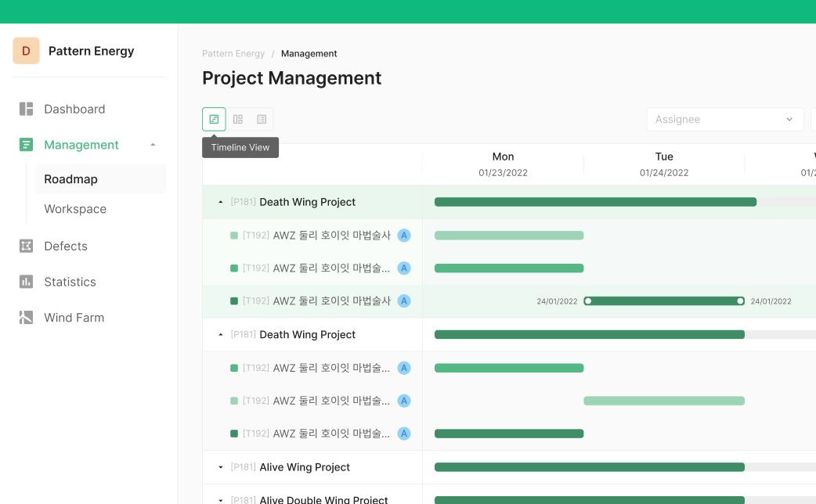Click the Wind Farm icon
Viewport: 816px width, 504px height.
click(27, 318)
